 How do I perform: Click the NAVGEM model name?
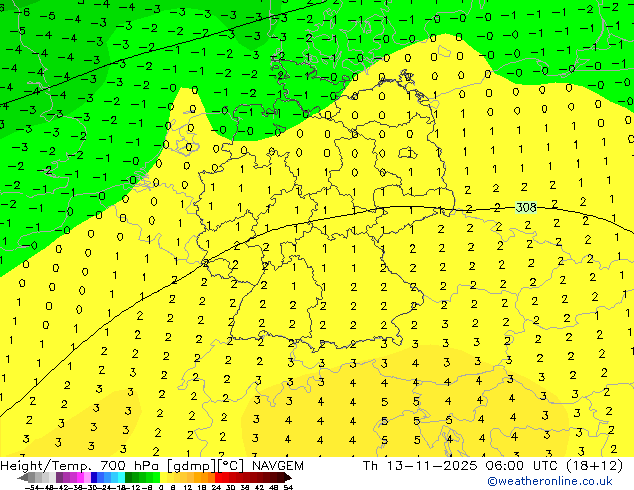click(278, 466)
